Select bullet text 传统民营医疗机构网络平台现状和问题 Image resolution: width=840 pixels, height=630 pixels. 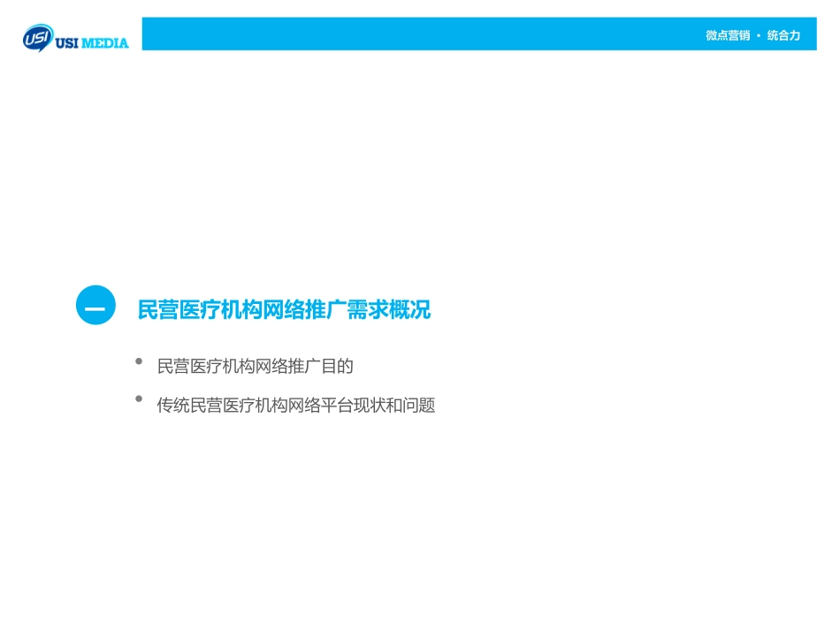[295, 406]
